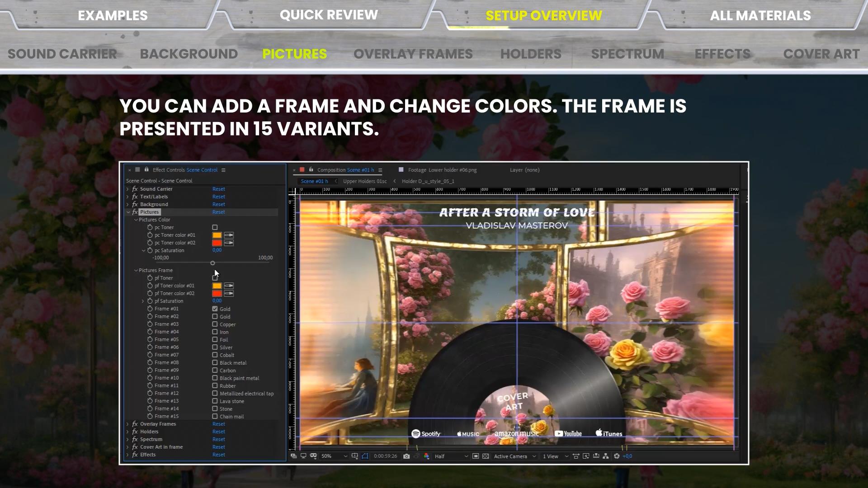Select the SOUND CARRIER sub-tab
The width and height of the screenshot is (868, 488).
62,54
